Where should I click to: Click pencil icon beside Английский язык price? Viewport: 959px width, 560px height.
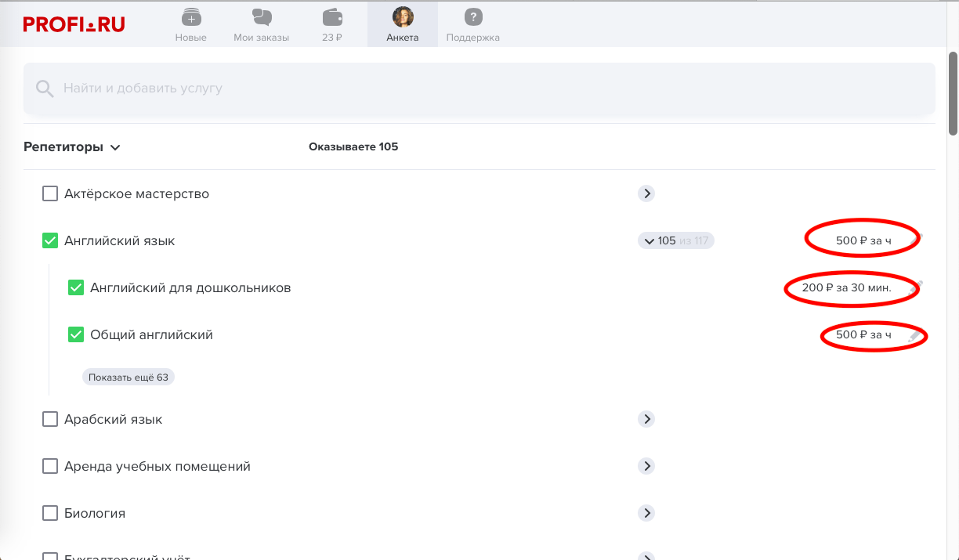[919, 237]
